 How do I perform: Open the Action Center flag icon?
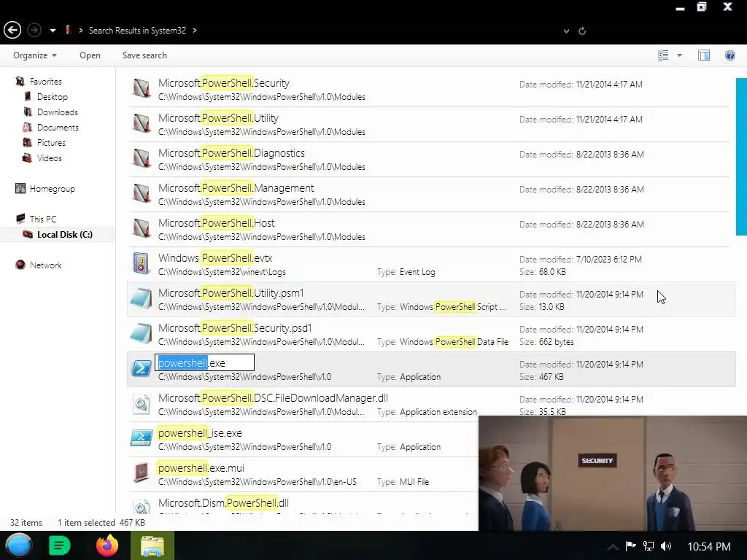point(631,545)
